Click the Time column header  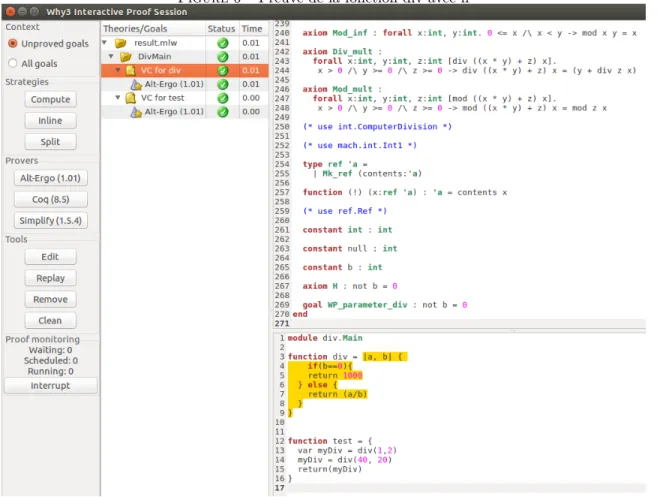pyautogui.click(x=252, y=28)
